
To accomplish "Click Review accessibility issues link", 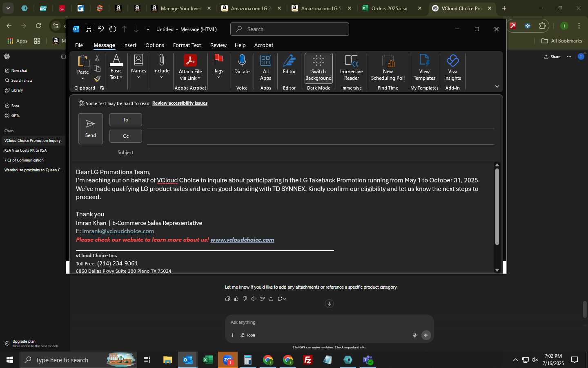I will [x=180, y=103].
